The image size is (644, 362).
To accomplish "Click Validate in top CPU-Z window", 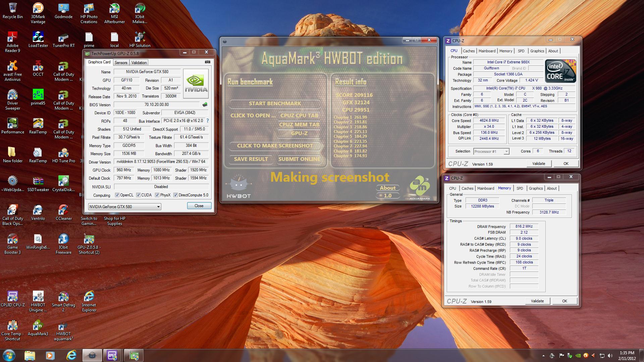I will pyautogui.click(x=539, y=164).
